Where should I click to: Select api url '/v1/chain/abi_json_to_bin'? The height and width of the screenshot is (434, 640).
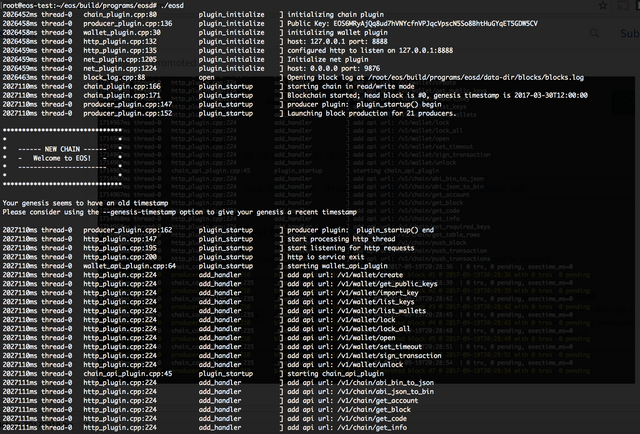386,392
